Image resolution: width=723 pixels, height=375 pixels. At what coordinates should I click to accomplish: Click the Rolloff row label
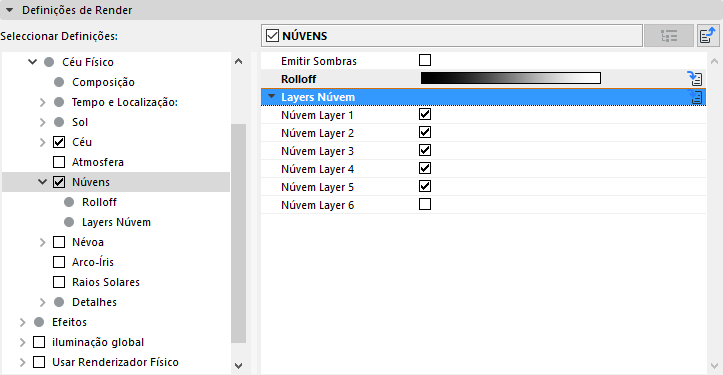tap(298, 79)
